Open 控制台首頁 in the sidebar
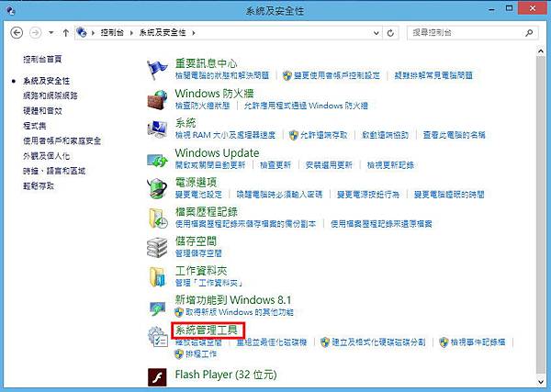The width and height of the screenshot is (551, 392). (42, 59)
